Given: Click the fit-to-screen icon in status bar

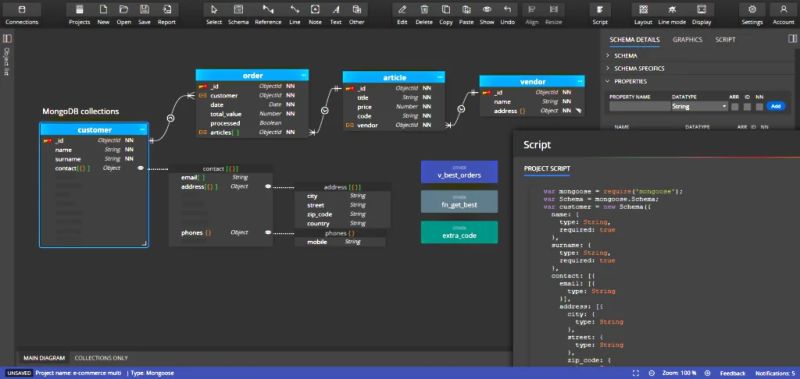Looking at the screenshot, I should click(636, 373).
